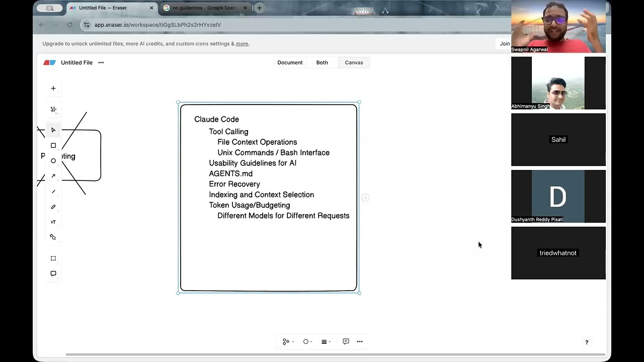Click the "Claude Code" heading text

(216, 119)
